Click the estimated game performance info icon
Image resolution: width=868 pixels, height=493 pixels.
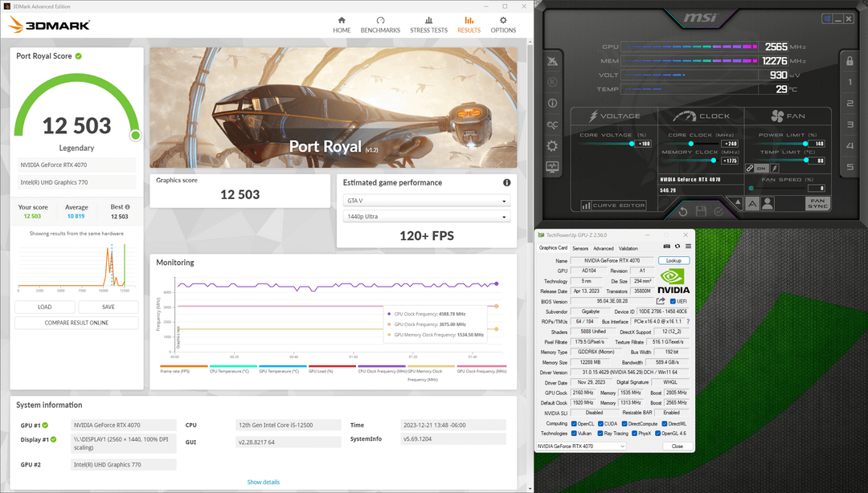click(506, 182)
